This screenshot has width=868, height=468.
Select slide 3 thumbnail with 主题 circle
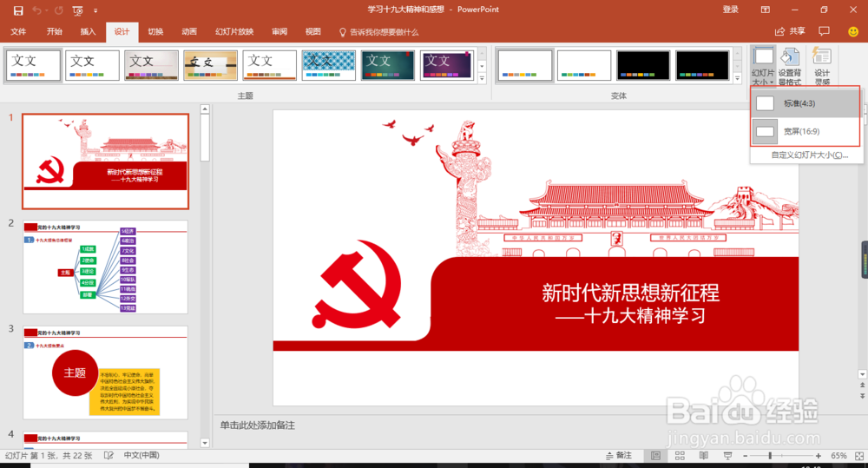(x=105, y=372)
